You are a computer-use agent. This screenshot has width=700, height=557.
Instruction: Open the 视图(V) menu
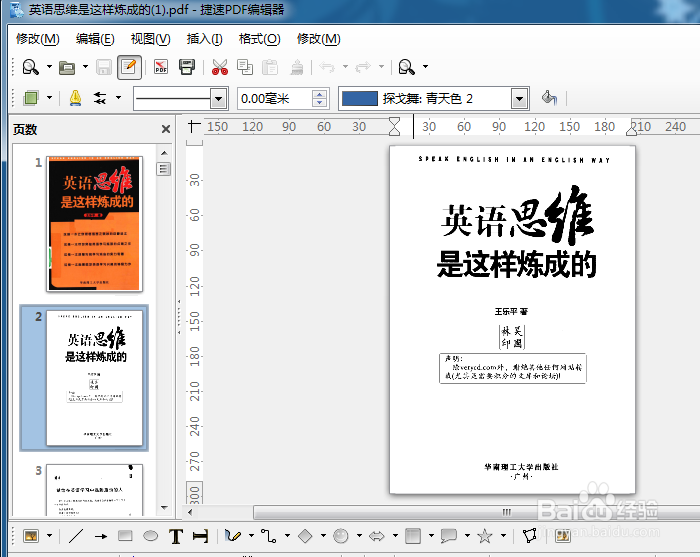(x=150, y=39)
